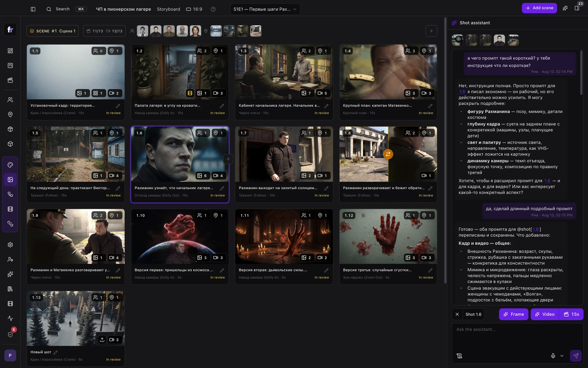Click the microphone icon in assistant input

pos(553,356)
